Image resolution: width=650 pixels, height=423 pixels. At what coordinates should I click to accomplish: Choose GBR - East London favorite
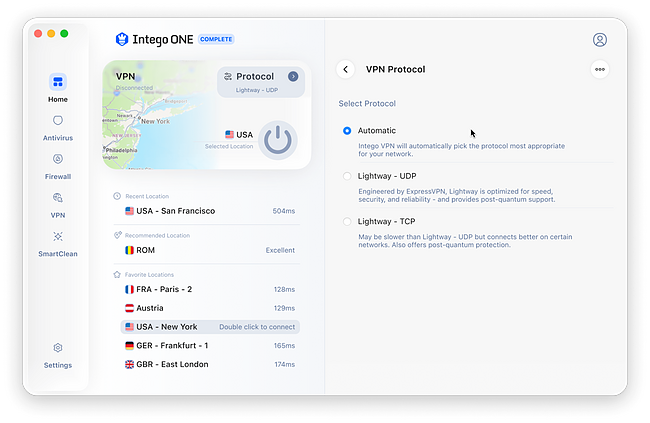click(210, 365)
